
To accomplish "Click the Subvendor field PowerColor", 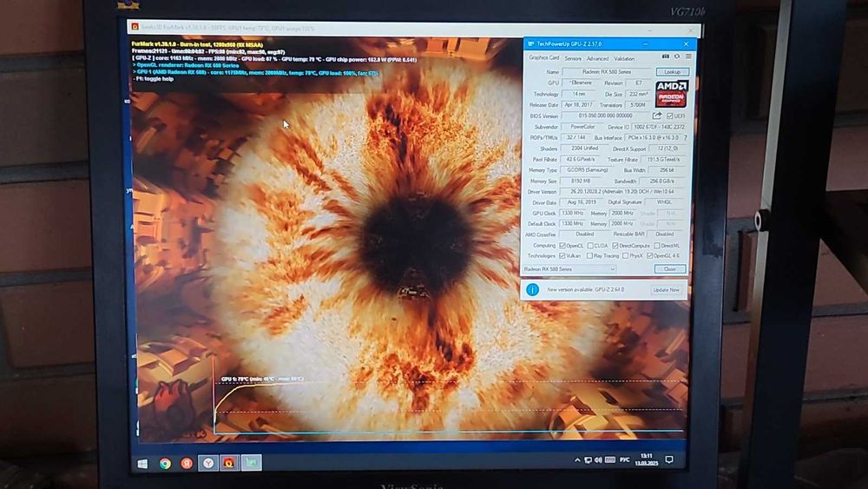I will (582, 127).
